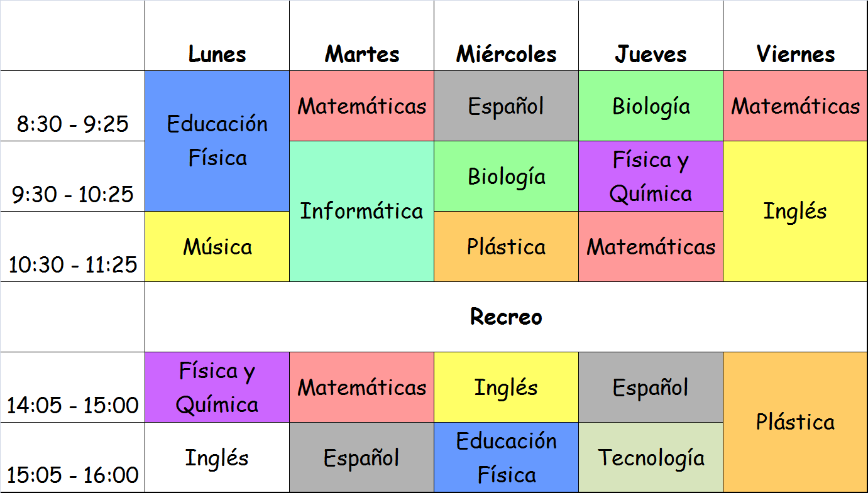Click the gray Español cell in first Miércoles slot
Viewport: 868px width, 493px height.
click(506, 106)
